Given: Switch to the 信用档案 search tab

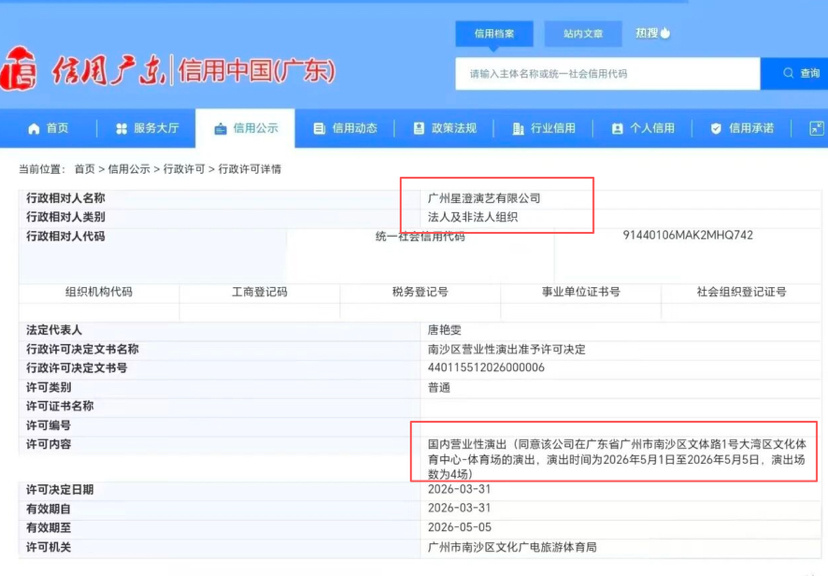Looking at the screenshot, I should [x=494, y=34].
